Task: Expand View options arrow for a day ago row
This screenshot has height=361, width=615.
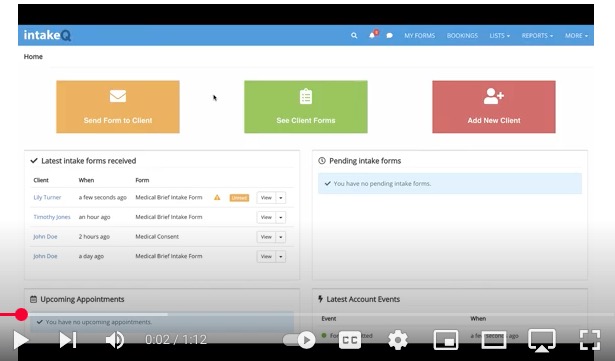Action: [x=280, y=257]
